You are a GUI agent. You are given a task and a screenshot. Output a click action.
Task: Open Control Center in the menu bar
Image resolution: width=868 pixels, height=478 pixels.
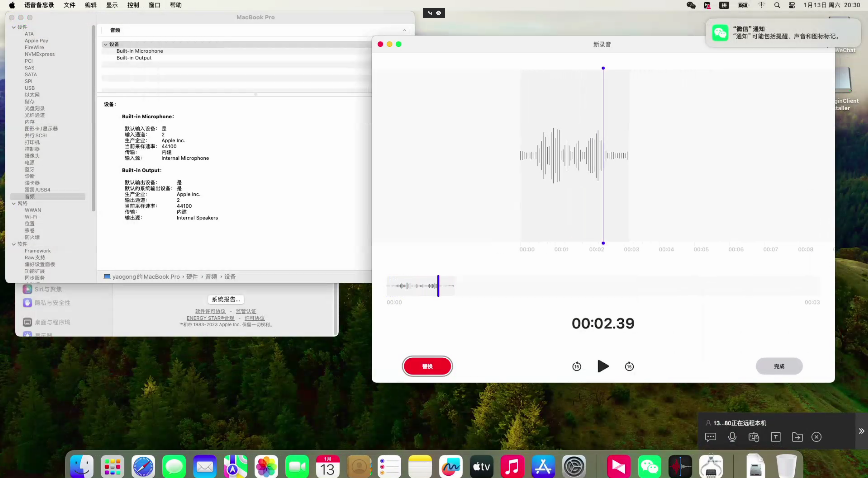[792, 5]
